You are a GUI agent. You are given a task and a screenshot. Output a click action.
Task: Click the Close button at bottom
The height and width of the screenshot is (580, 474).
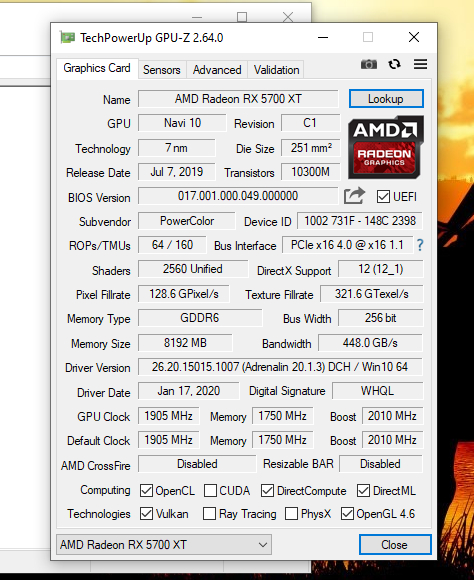pyautogui.click(x=395, y=544)
